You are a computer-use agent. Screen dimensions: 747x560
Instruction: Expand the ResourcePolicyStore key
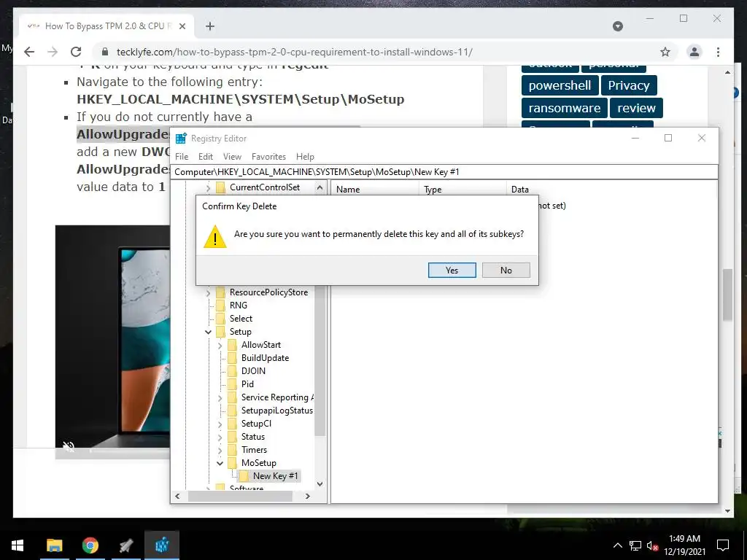click(208, 293)
